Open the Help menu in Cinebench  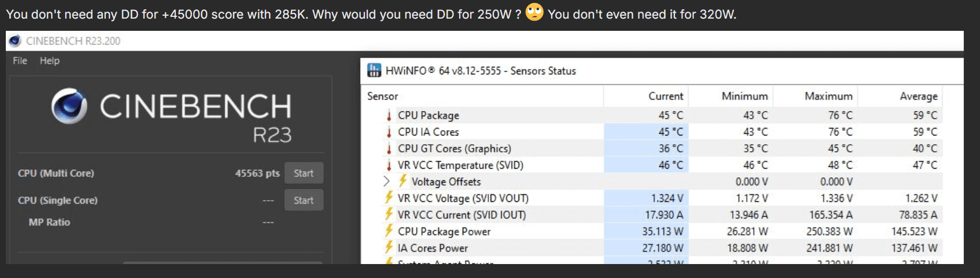click(49, 60)
